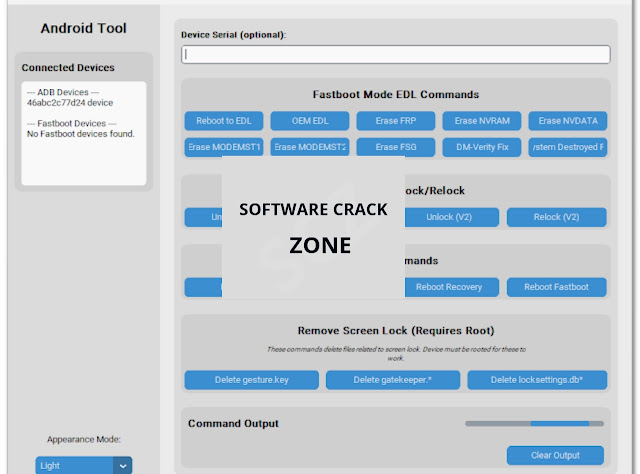Click the Fastboot Devices header line
Viewport: 640px width, 474px height.
pos(71,123)
